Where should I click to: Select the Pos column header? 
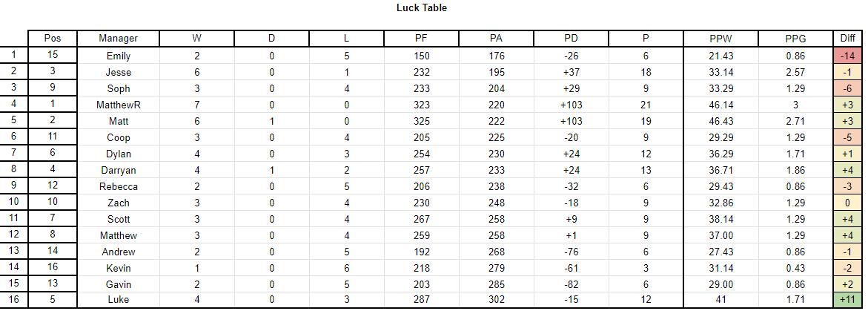click(53, 39)
